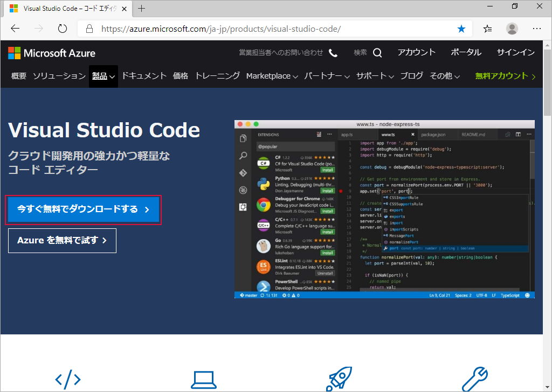Click the blue favorite star in address bar
This screenshot has width=552, height=392.
pyautogui.click(x=461, y=29)
